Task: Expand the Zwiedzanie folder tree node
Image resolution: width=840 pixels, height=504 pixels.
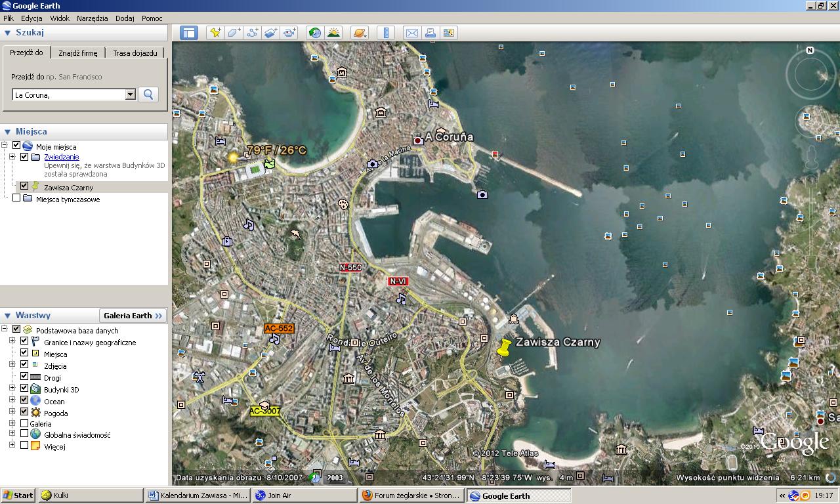Action: click(12, 157)
